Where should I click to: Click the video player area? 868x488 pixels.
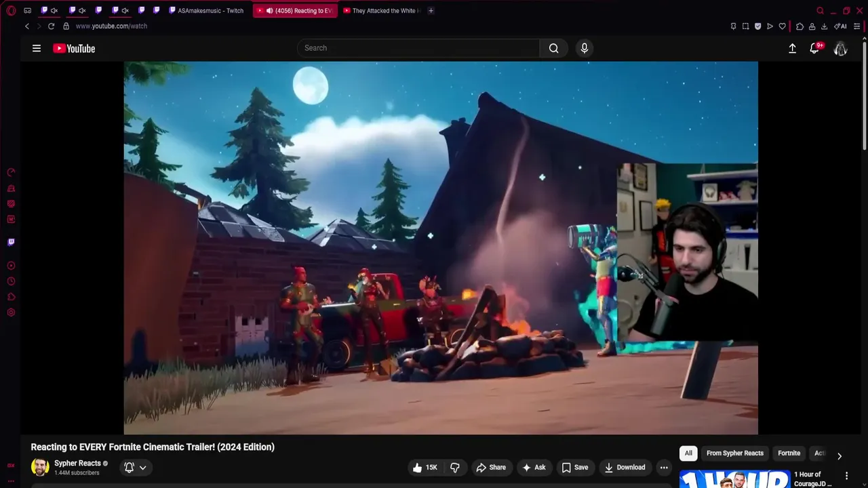tap(441, 248)
